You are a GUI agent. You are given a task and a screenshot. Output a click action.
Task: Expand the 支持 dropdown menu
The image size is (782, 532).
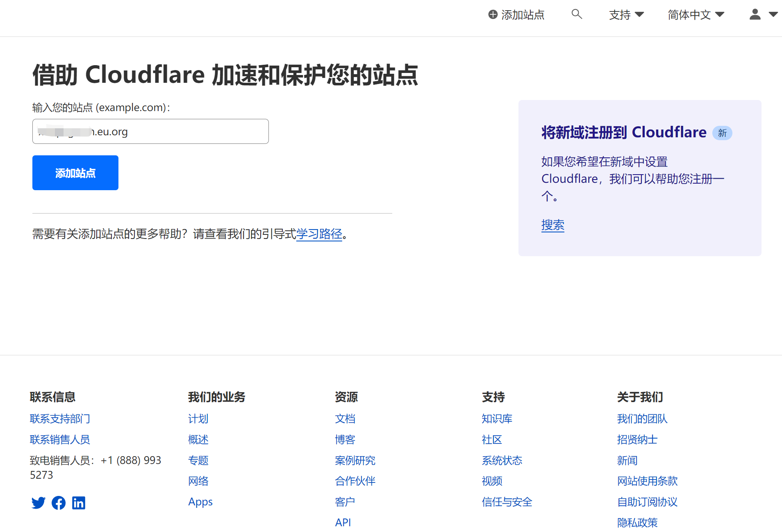(x=626, y=15)
